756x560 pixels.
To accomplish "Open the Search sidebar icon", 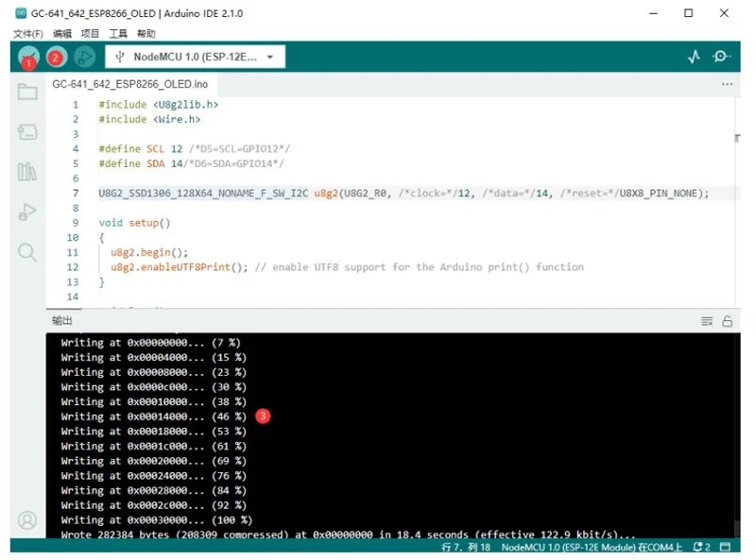I will point(27,251).
